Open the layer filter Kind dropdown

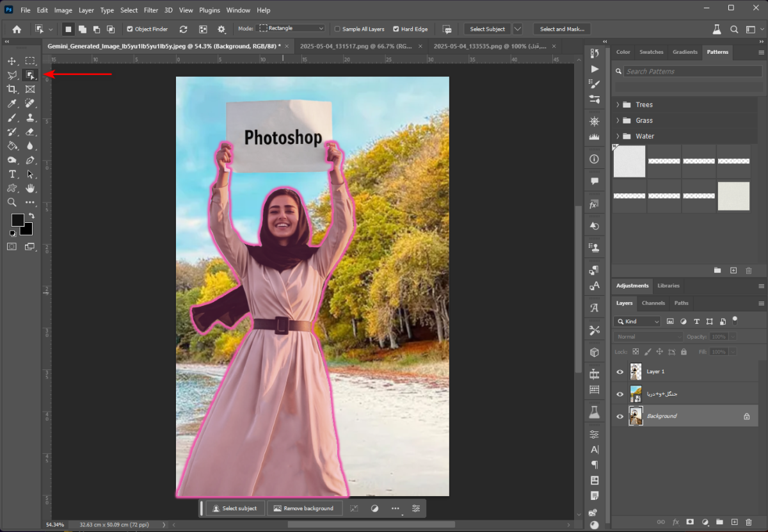click(637, 321)
